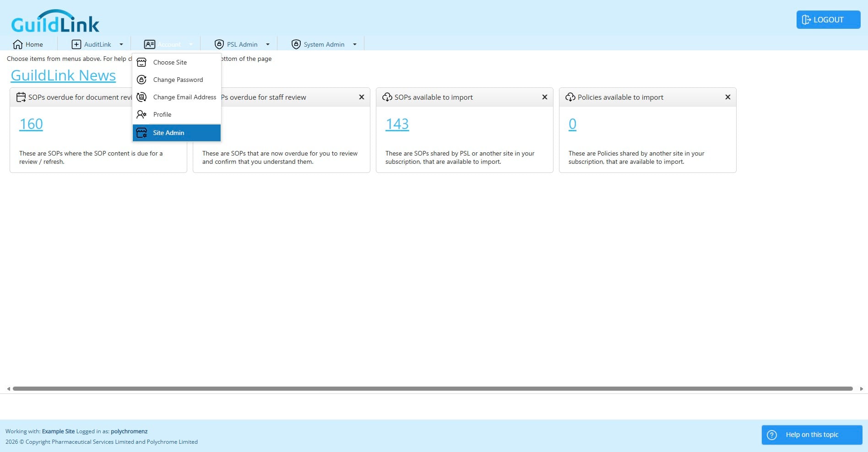Image resolution: width=868 pixels, height=452 pixels.
Task: Open Profile menu entry
Action: [177, 114]
